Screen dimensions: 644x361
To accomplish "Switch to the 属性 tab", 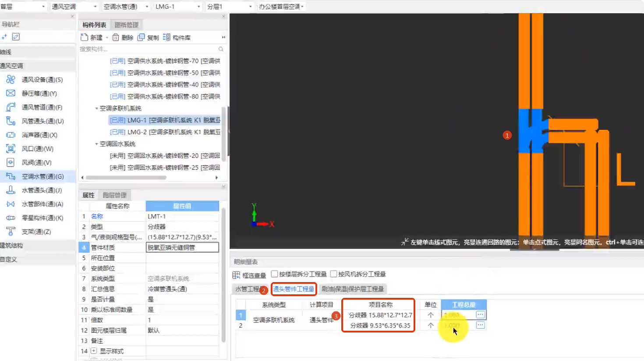I will (88, 195).
